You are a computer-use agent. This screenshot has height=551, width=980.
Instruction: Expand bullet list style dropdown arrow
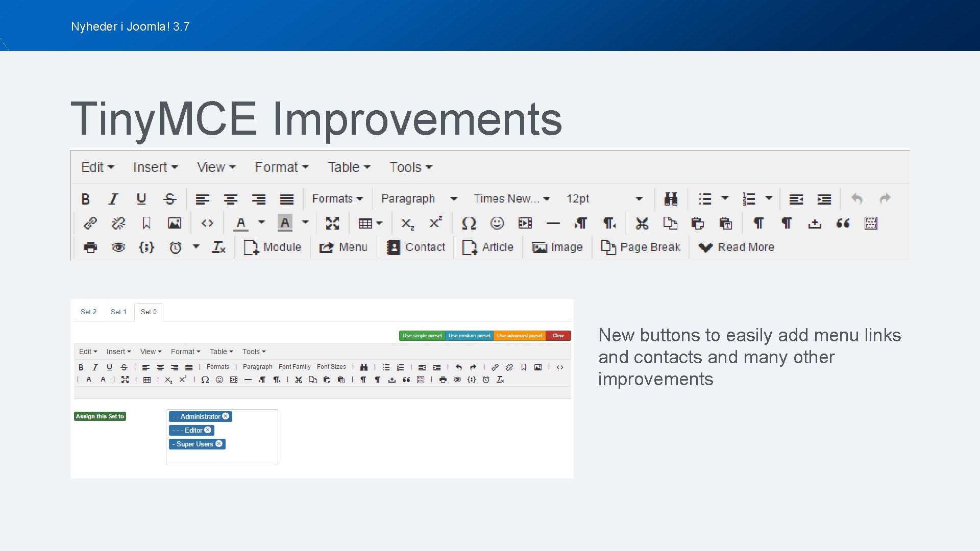click(725, 198)
